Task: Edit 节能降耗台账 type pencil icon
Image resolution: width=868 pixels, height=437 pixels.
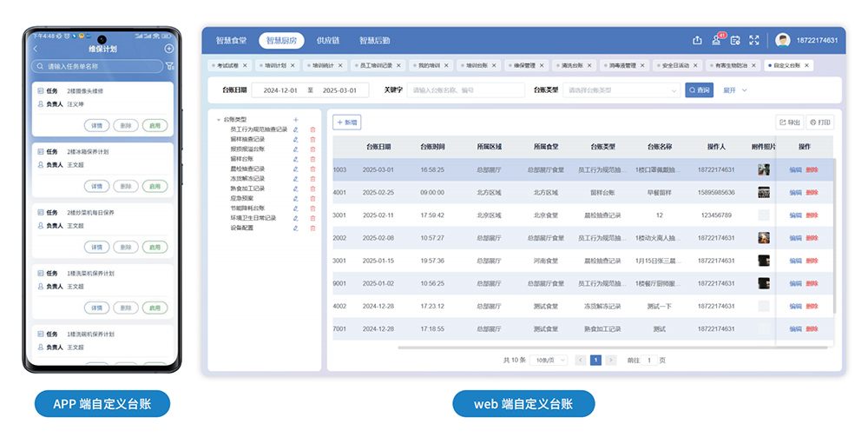Action: 296,209
